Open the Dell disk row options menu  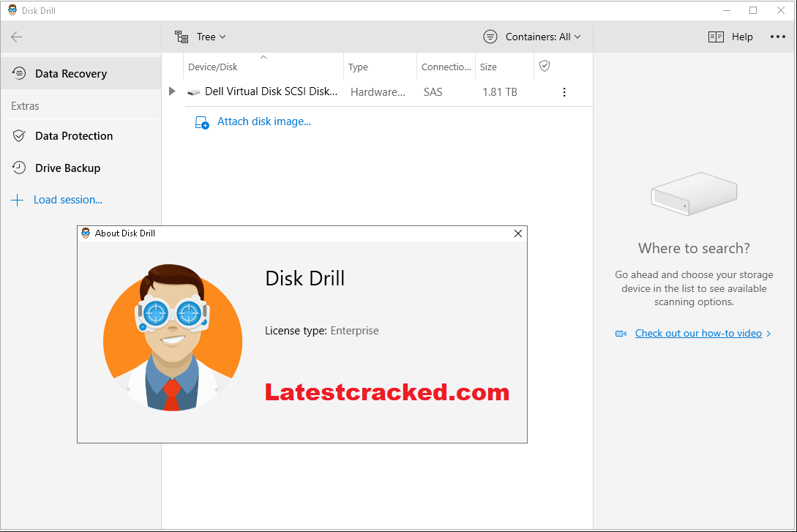click(x=564, y=92)
